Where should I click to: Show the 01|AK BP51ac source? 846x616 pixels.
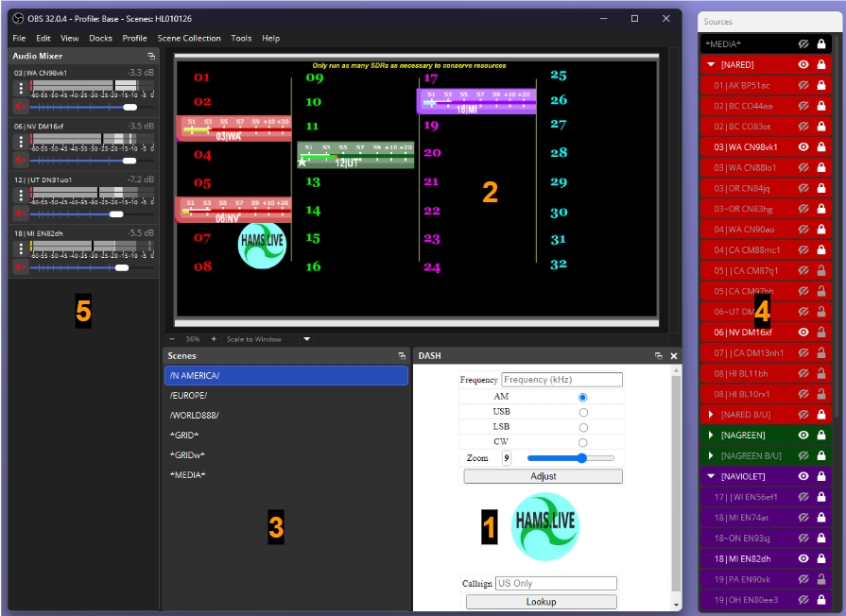click(x=802, y=85)
